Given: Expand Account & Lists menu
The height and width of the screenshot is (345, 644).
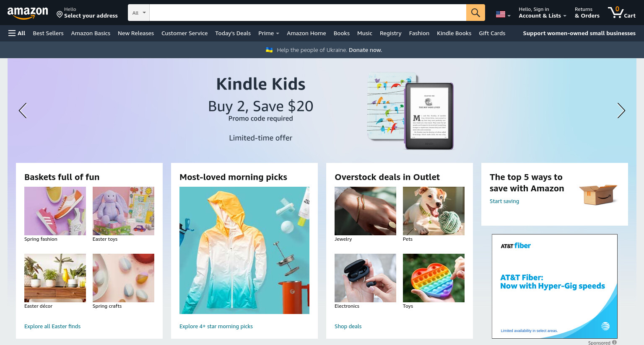Looking at the screenshot, I should [543, 13].
